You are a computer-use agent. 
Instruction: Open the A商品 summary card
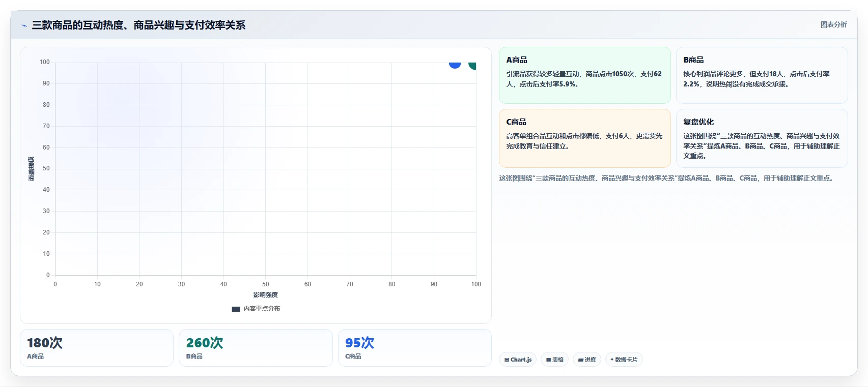(584, 75)
